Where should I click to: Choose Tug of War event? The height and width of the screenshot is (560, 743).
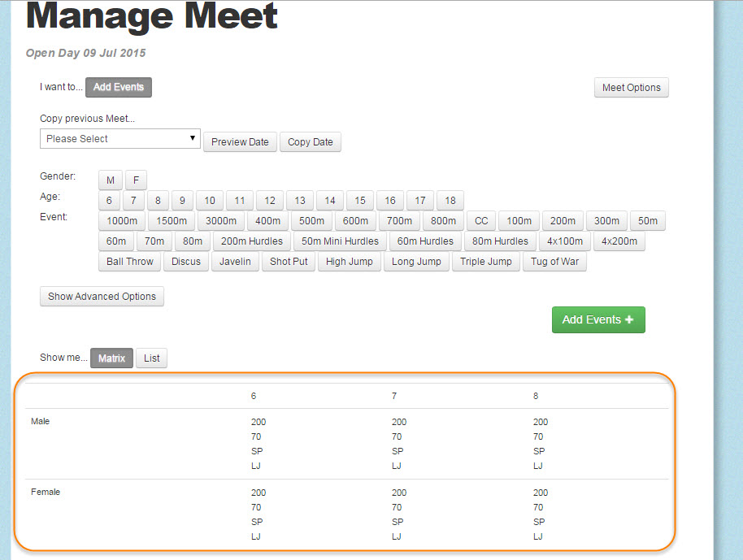(x=555, y=262)
